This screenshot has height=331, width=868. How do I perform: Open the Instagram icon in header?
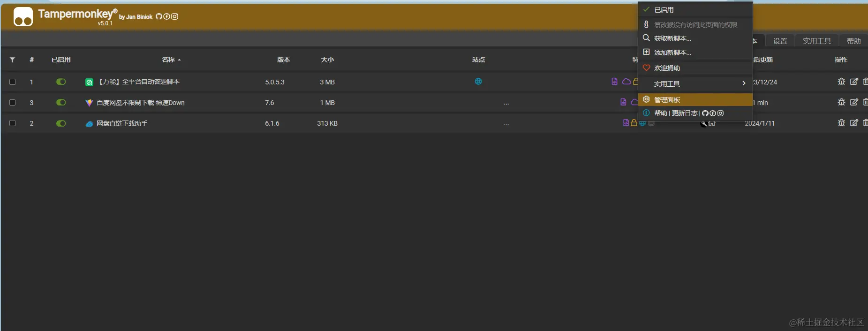point(174,16)
